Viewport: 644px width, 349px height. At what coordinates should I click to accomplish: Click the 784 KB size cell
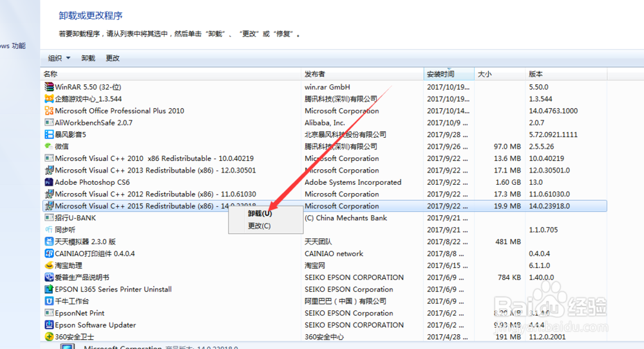[509, 278]
